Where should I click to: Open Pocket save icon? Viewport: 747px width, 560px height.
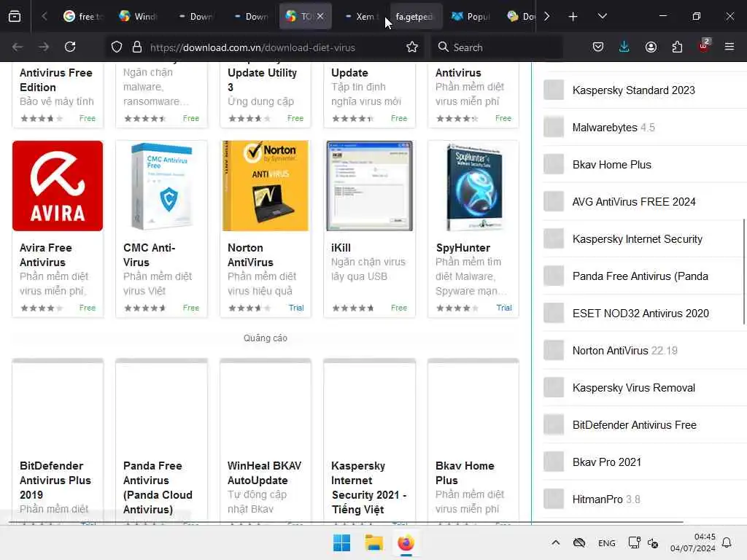[598, 47]
